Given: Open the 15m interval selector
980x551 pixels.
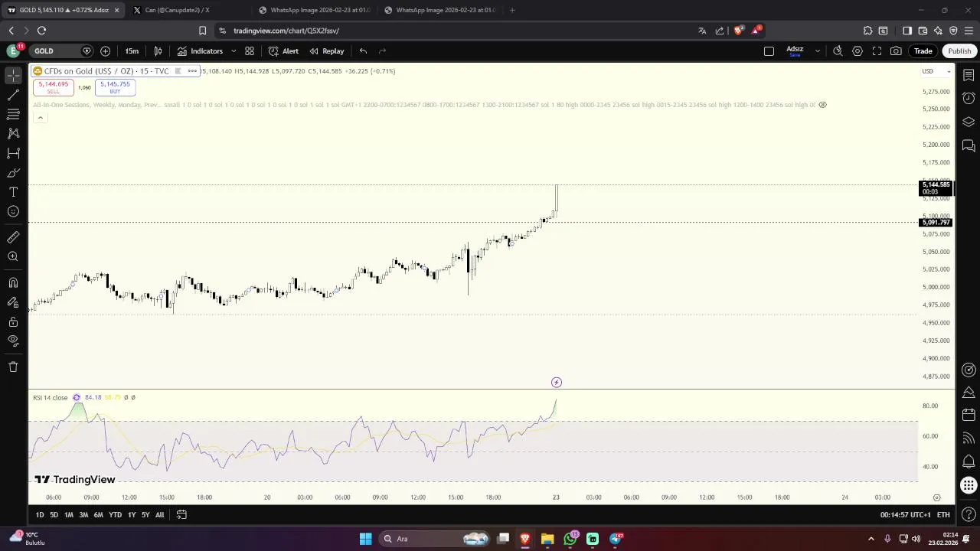Looking at the screenshot, I should [132, 51].
